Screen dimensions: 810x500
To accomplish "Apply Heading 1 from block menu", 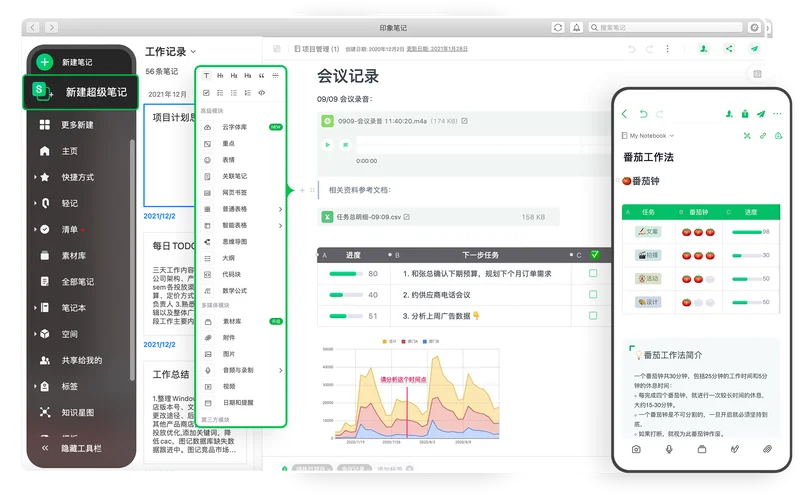I will coord(220,75).
